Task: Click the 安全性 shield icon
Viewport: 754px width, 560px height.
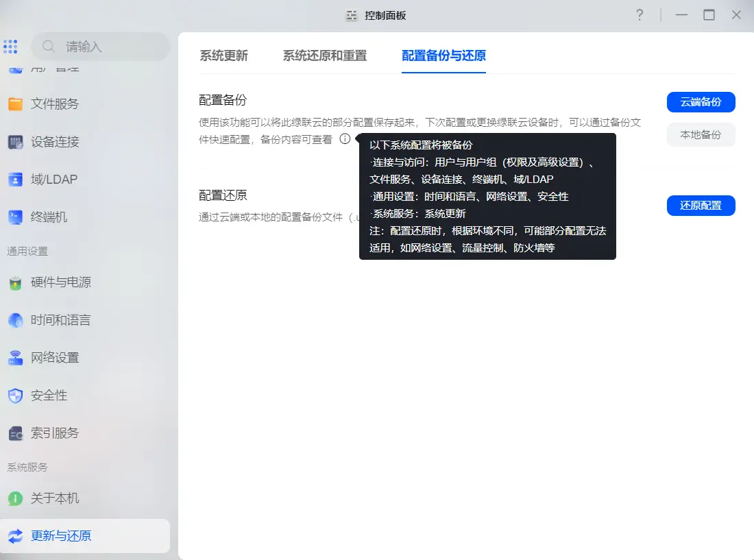Action: point(15,395)
